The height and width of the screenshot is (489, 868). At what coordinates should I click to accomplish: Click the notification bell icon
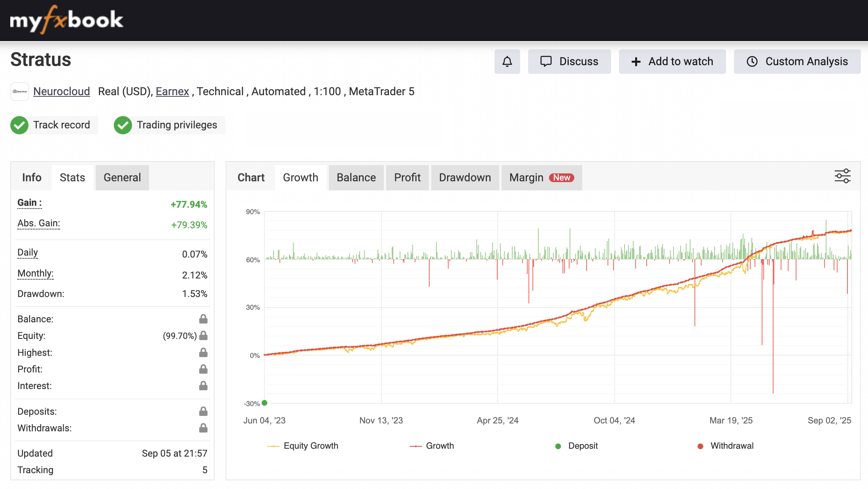(507, 62)
